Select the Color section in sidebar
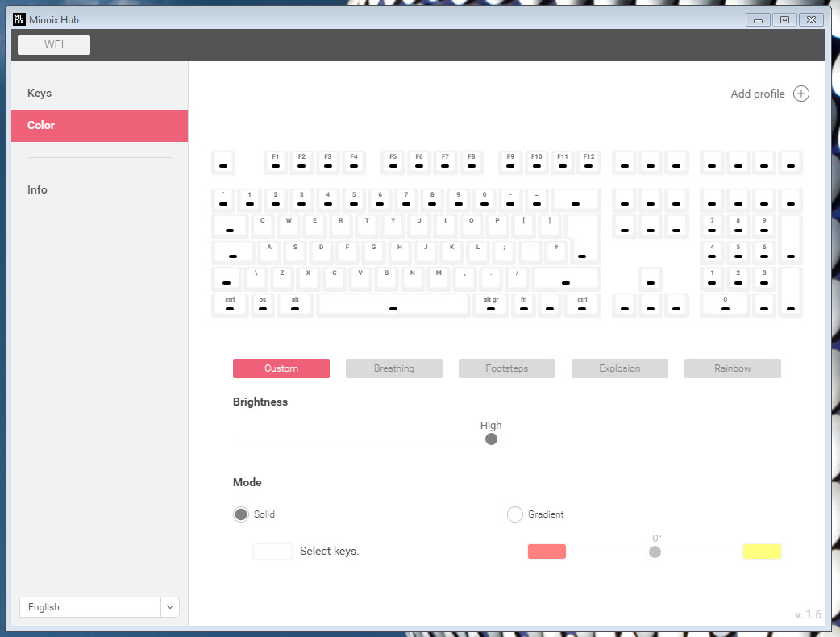 pyautogui.click(x=100, y=125)
